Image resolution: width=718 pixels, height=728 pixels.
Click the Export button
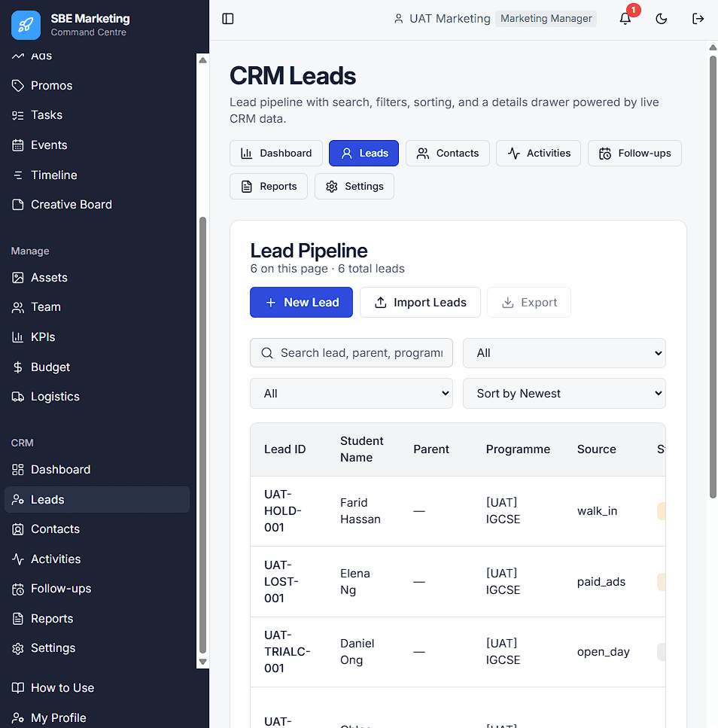(529, 302)
